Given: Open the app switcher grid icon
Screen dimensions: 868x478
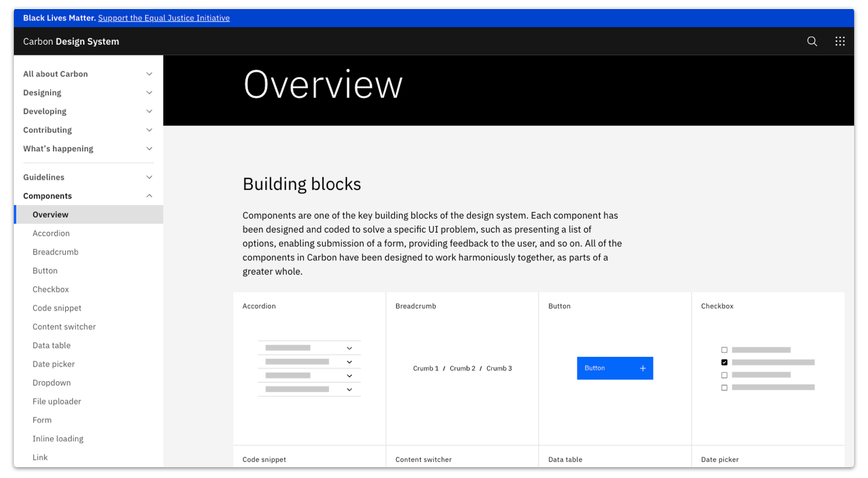Looking at the screenshot, I should pos(840,41).
